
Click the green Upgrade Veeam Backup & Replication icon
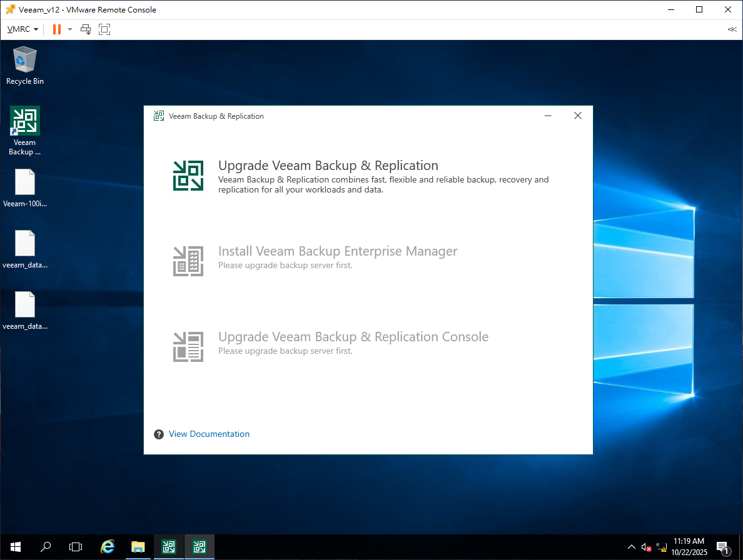pyautogui.click(x=188, y=175)
